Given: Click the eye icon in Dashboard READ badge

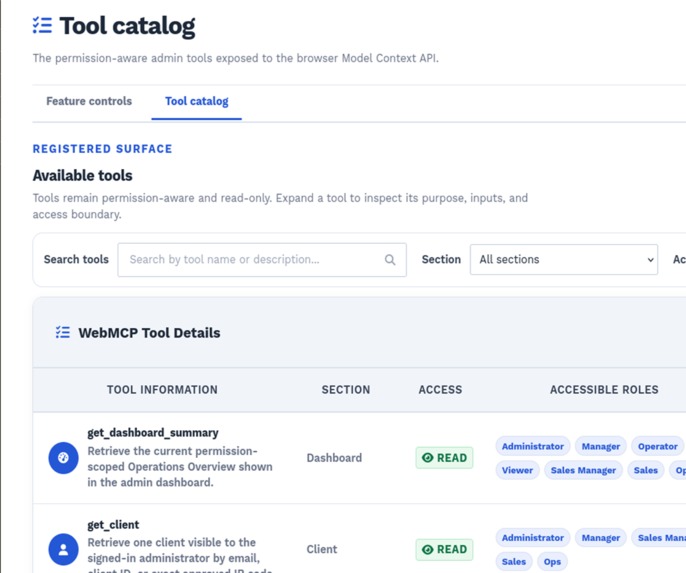Looking at the screenshot, I should 427,458.
